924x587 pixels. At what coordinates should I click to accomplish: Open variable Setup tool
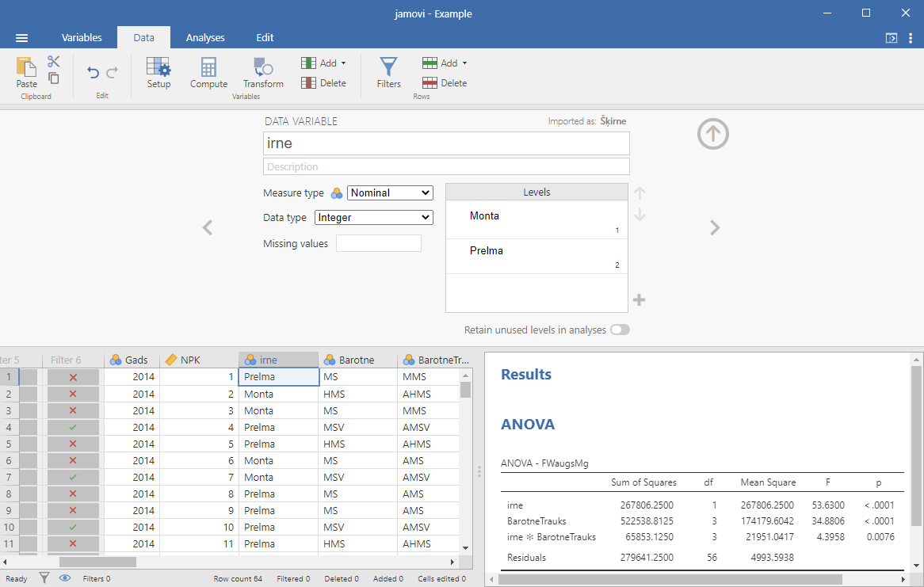158,71
